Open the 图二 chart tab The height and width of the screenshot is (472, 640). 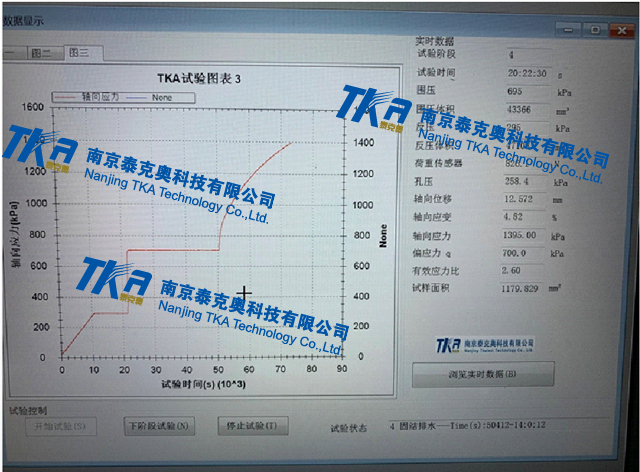tap(41, 52)
